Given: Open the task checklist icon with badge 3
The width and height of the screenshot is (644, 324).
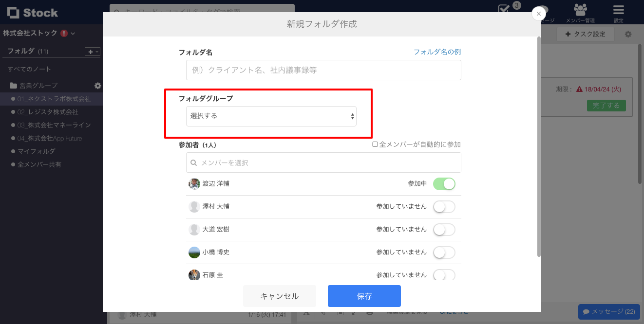Looking at the screenshot, I should 504,9.
